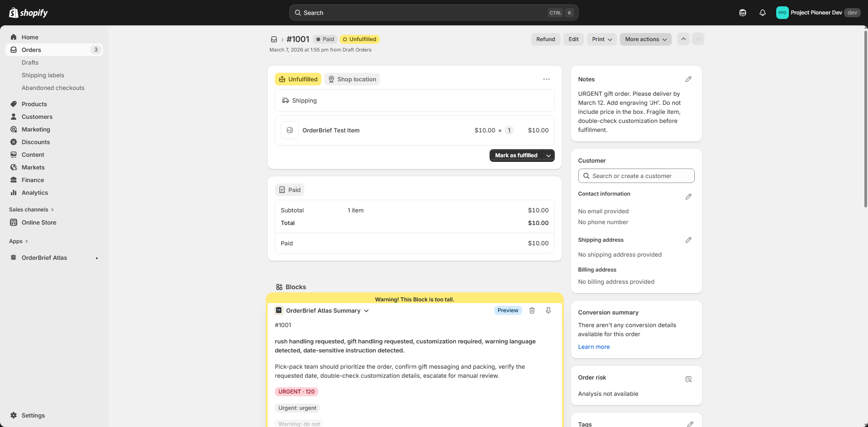Open Abandoned checkouts page
The width and height of the screenshot is (868, 427).
click(x=53, y=88)
